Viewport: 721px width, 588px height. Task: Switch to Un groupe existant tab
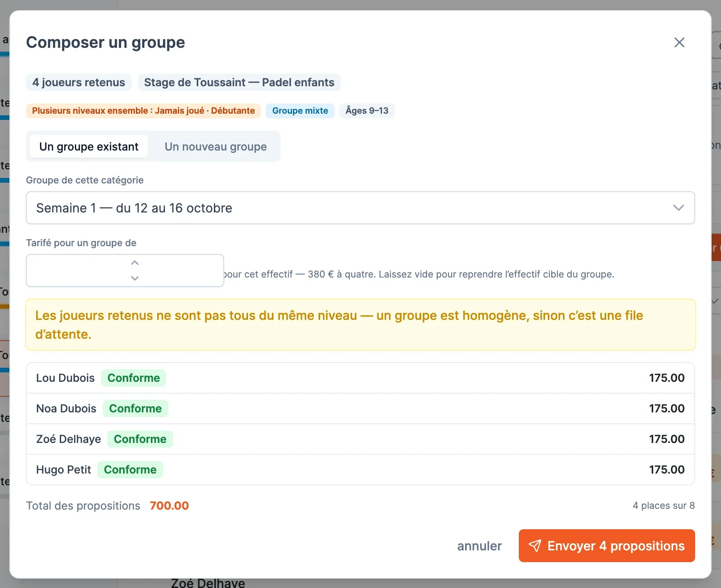[x=89, y=147]
